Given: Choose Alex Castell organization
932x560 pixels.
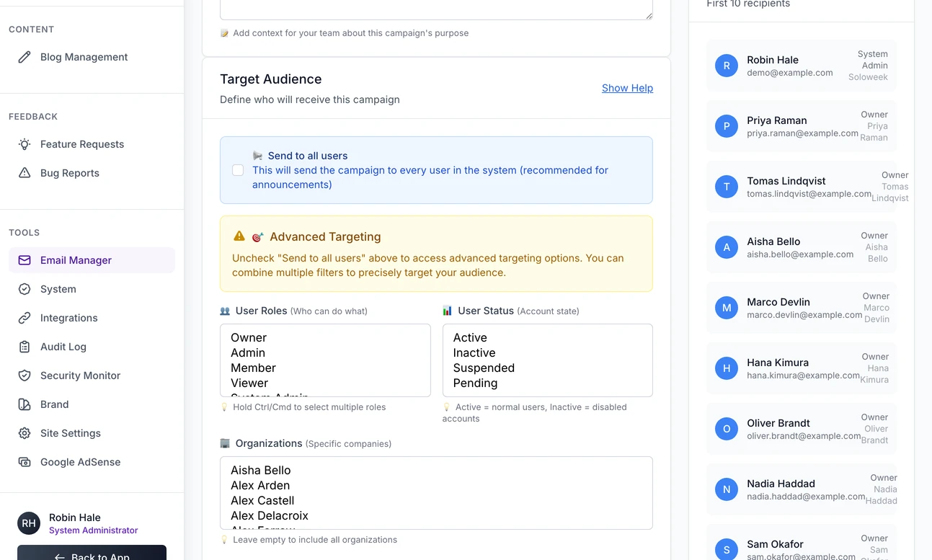Looking at the screenshot, I should pyautogui.click(x=436, y=500).
